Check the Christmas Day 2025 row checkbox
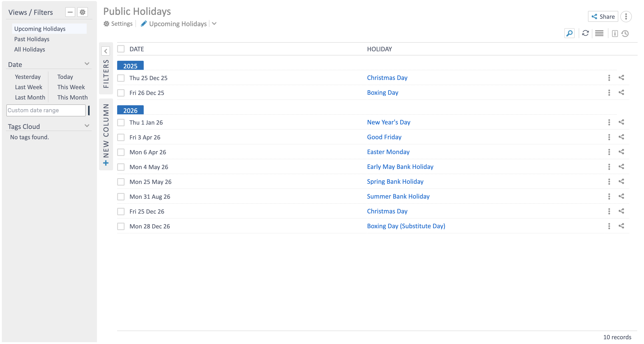The width and height of the screenshot is (644, 344). coord(121,78)
